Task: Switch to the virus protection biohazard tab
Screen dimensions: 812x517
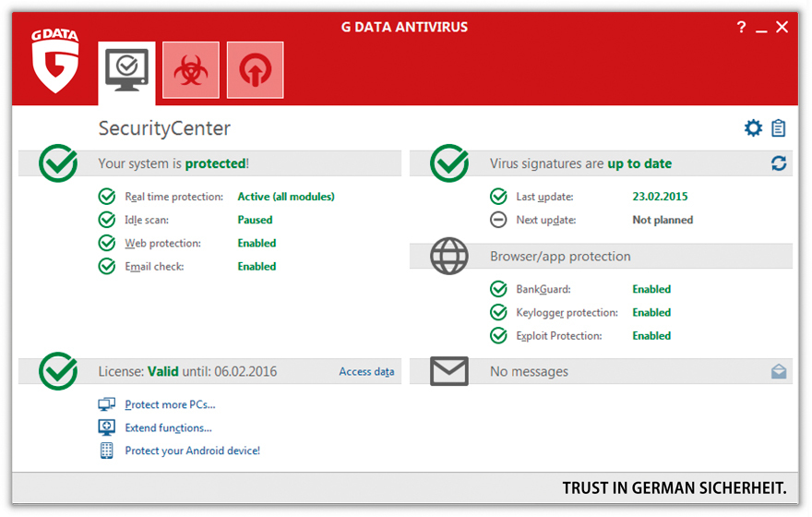Action: [x=191, y=70]
